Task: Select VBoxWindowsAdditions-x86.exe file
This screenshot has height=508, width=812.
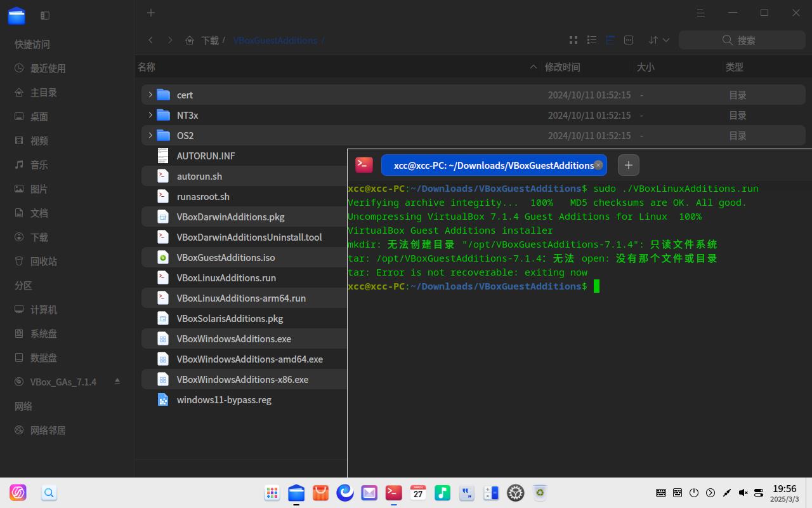Action: [x=244, y=379]
